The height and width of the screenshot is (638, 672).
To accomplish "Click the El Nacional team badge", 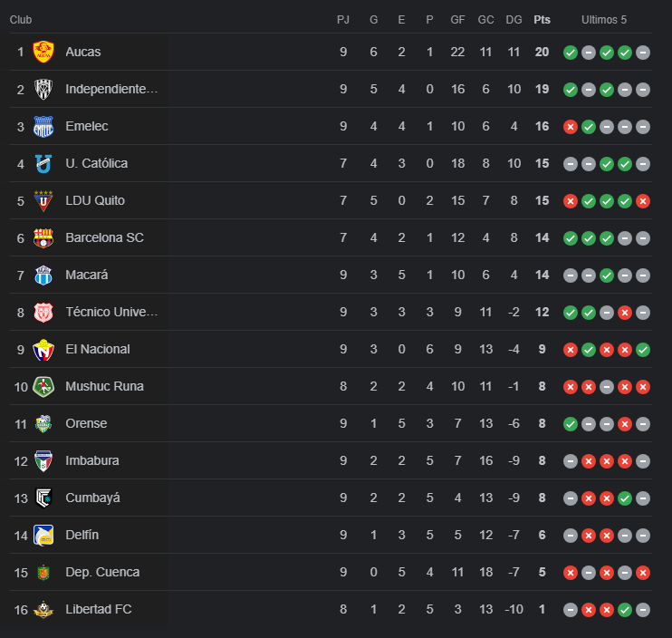I will click(43, 349).
